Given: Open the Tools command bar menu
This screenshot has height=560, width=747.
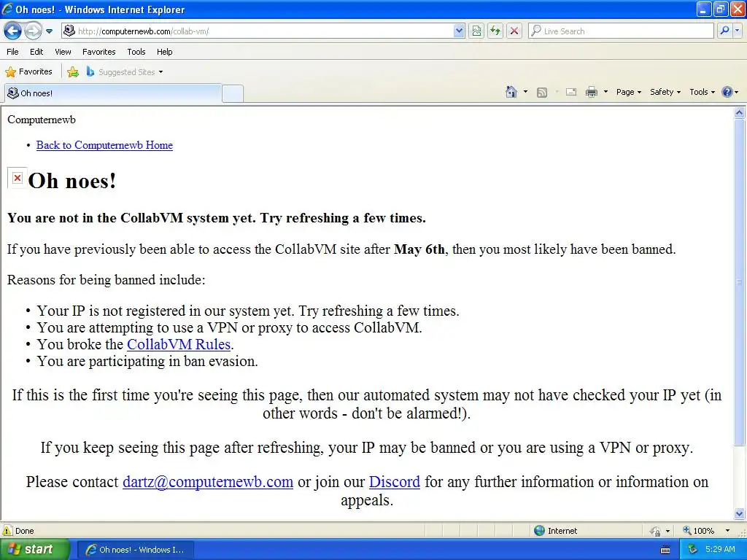Looking at the screenshot, I should click(702, 92).
